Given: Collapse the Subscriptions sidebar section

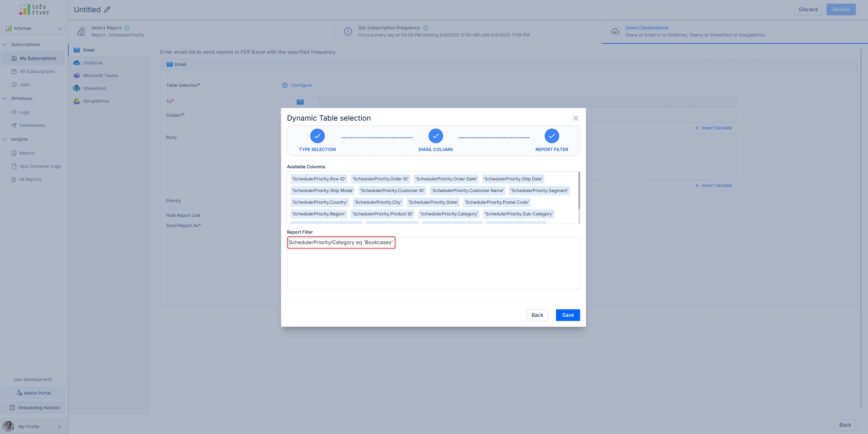Looking at the screenshot, I should (5, 44).
